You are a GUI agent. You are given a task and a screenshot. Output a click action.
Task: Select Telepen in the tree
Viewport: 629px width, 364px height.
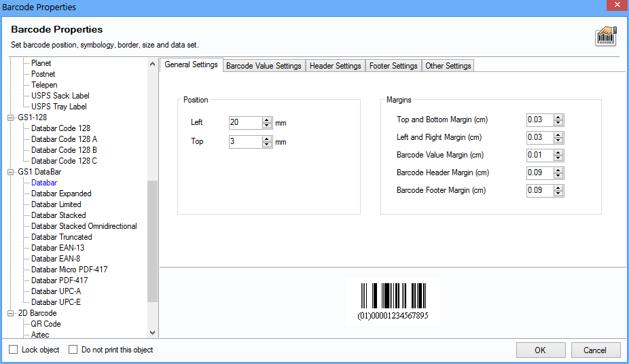pos(45,85)
